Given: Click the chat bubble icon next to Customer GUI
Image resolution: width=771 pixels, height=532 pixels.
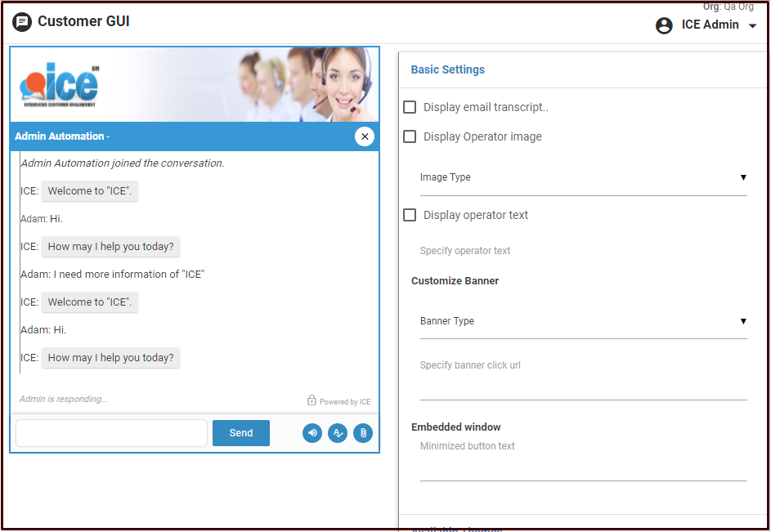Looking at the screenshot, I should coord(21,22).
